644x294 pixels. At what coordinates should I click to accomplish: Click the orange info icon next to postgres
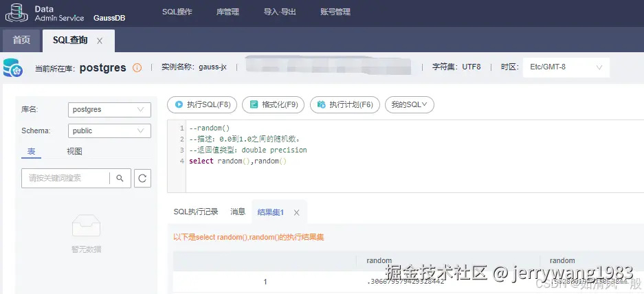click(x=137, y=68)
